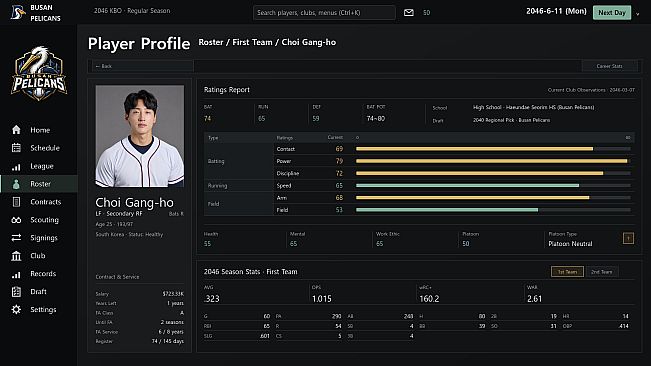Screen dimensions: 651x366
Task: Click the Field rating bar
Action: pyautogui.click(x=493, y=210)
